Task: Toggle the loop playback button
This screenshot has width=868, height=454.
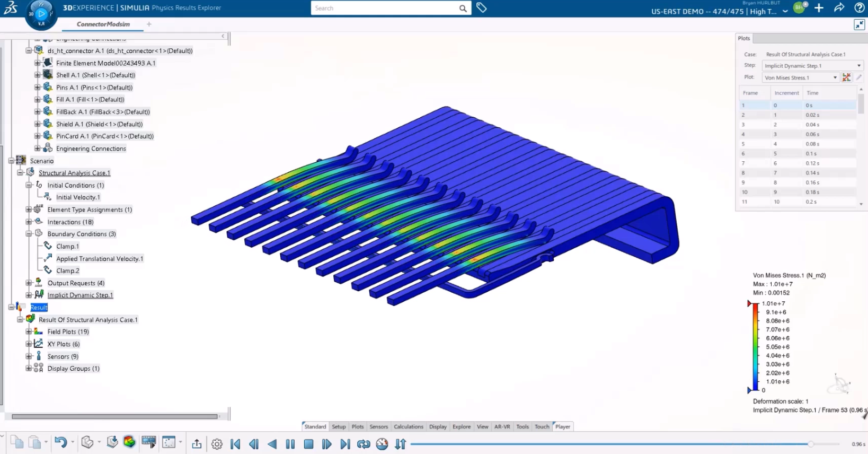Action: click(x=364, y=444)
